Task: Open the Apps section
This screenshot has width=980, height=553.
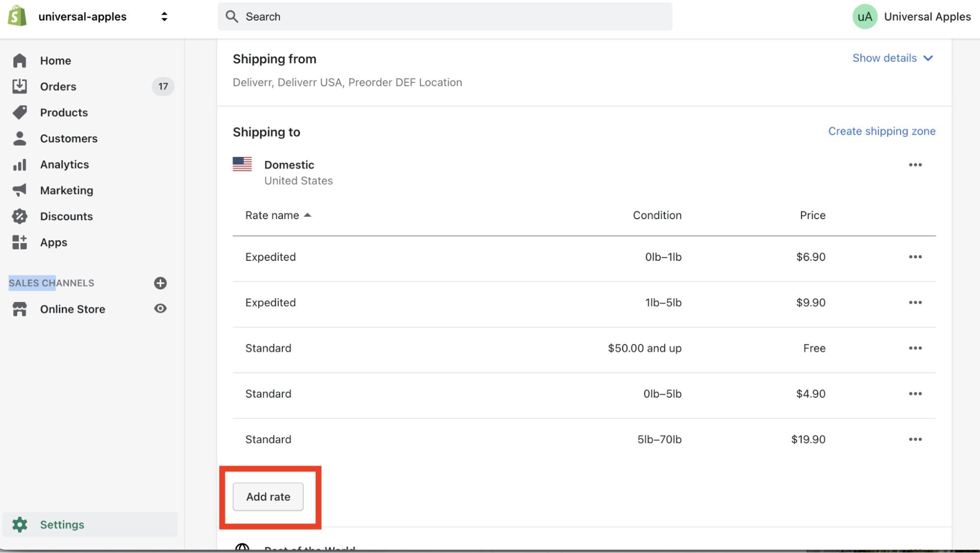Action: coord(53,242)
